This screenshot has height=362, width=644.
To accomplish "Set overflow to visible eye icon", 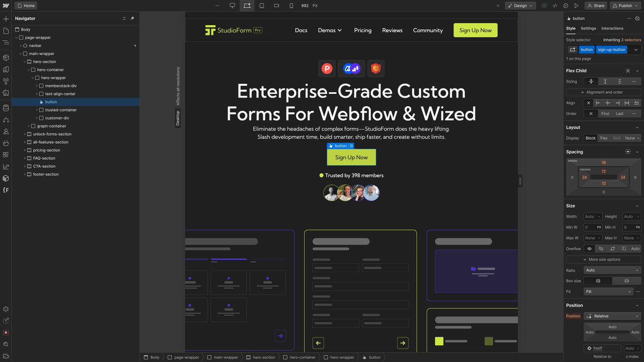I will [x=590, y=249].
